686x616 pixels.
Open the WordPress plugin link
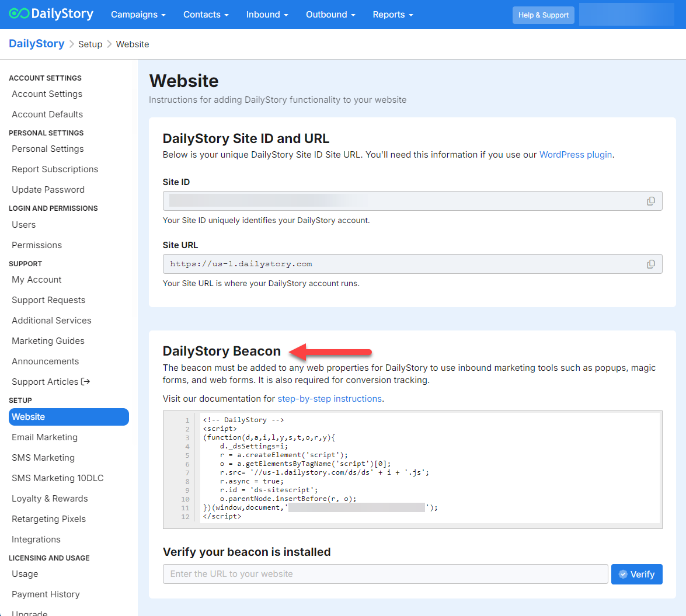(x=575, y=154)
